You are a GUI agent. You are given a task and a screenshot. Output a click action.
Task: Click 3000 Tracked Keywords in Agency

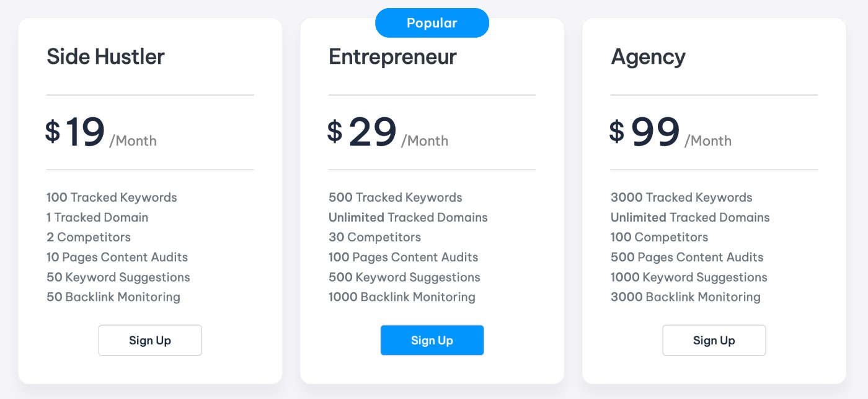pos(681,197)
